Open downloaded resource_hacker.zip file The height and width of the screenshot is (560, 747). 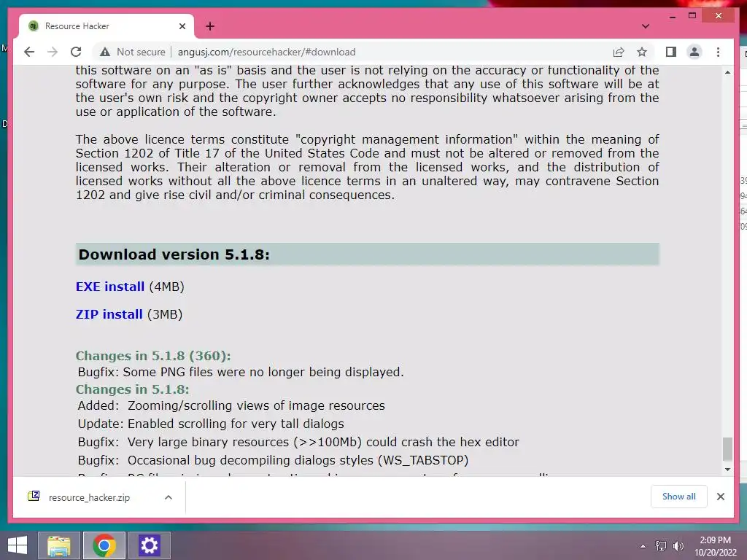89,497
